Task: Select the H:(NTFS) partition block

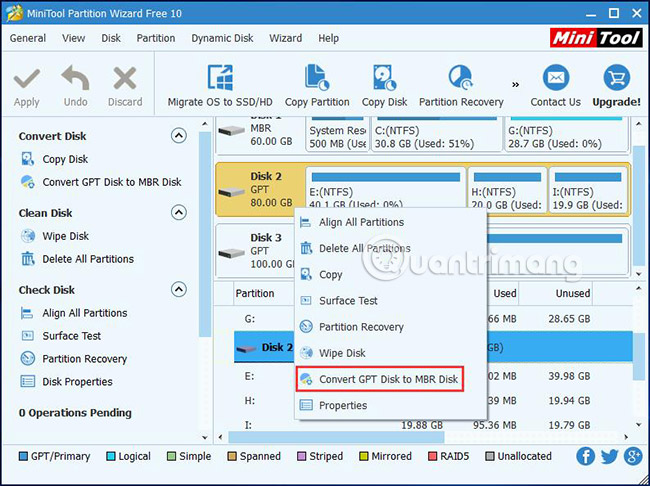Action: [507, 190]
